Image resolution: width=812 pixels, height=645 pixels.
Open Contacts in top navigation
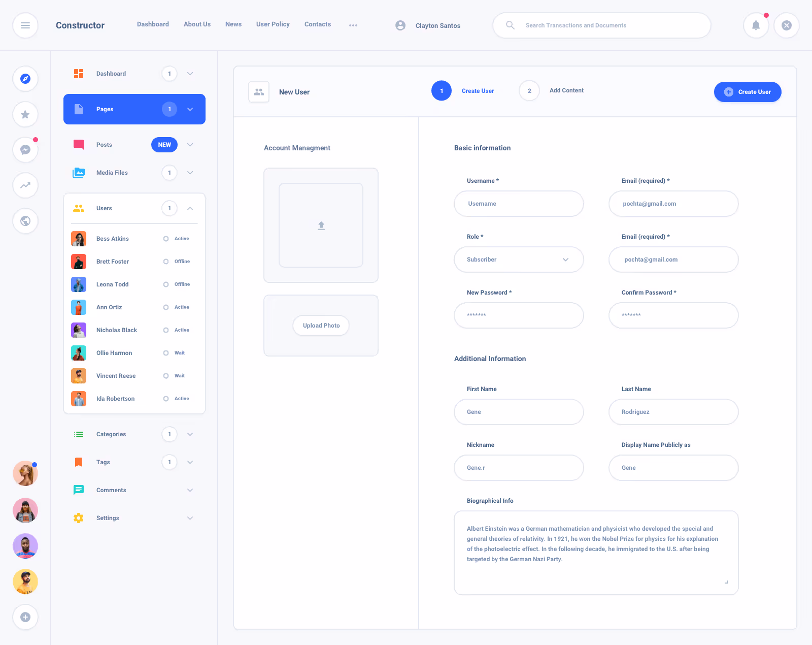tap(318, 24)
